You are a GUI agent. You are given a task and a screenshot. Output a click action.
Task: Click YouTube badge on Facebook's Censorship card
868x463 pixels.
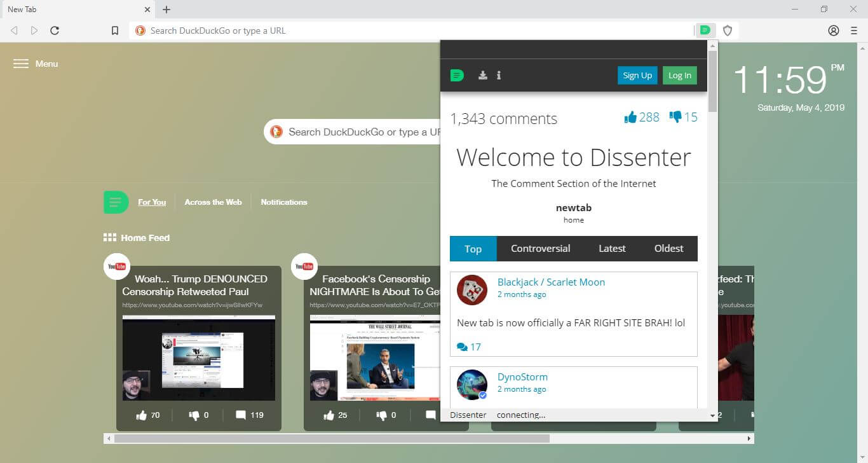click(x=304, y=266)
